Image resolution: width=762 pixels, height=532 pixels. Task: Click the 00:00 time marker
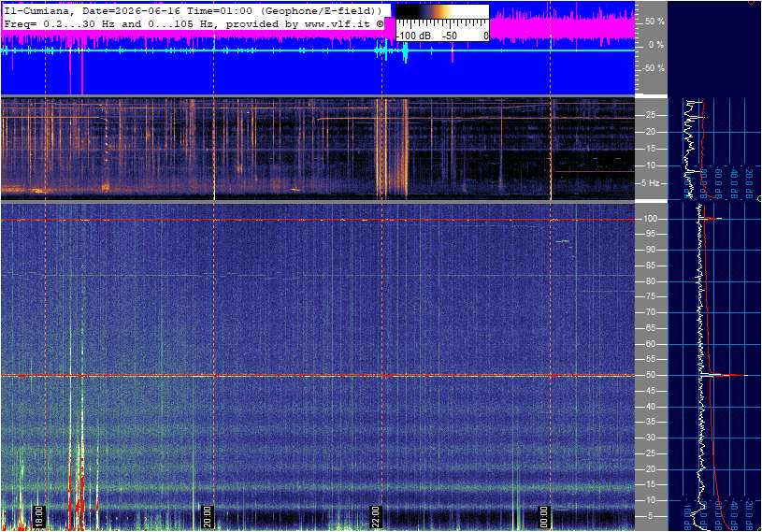tap(543, 516)
